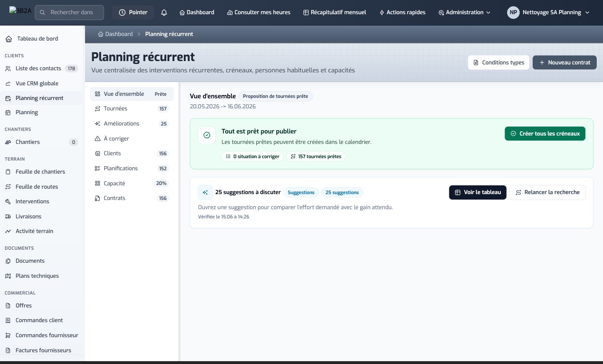Click Créer tous les créneaux button

(545, 133)
